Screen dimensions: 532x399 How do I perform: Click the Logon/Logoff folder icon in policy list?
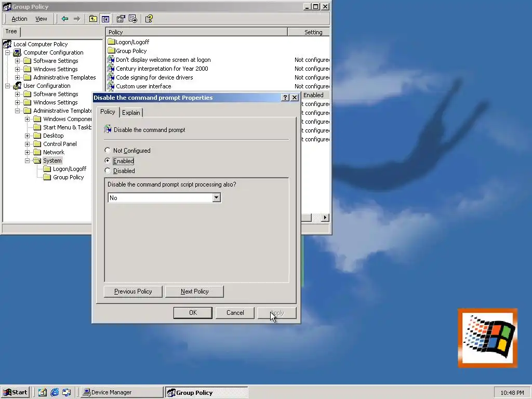click(x=111, y=42)
